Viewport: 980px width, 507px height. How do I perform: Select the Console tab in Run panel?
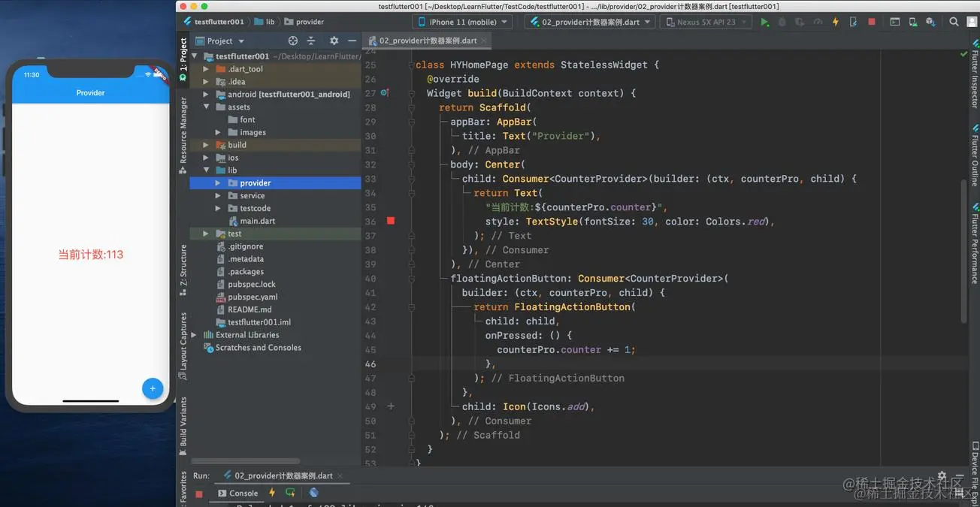(237, 493)
